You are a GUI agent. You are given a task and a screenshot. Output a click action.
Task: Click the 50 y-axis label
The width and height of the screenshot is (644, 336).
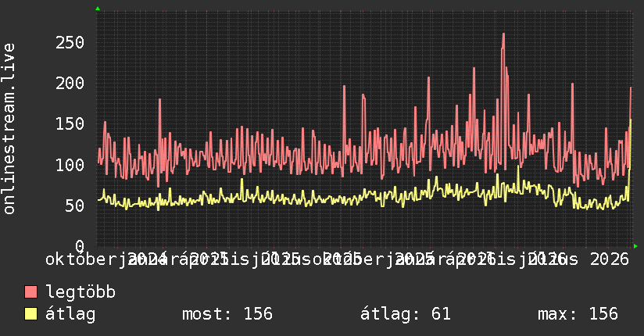tap(75, 206)
